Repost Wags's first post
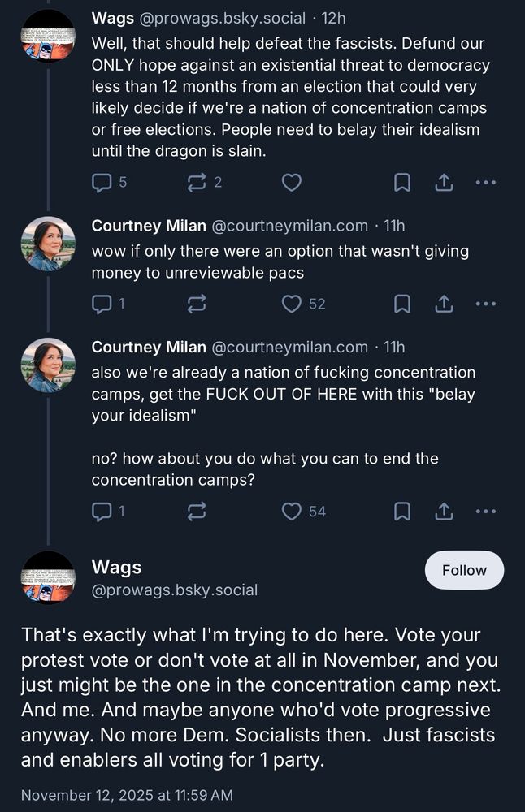The width and height of the screenshot is (525, 812). coord(195,183)
